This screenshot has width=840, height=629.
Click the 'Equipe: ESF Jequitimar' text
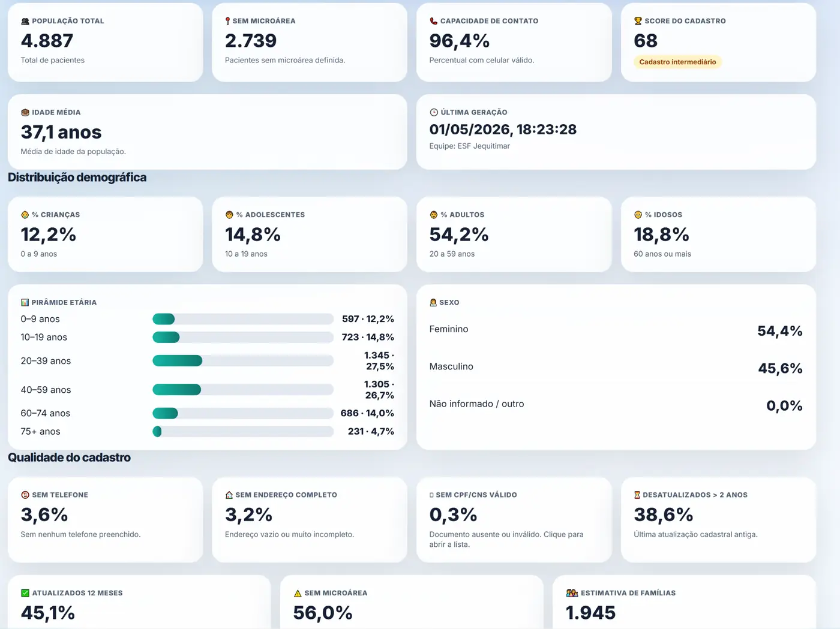coord(470,146)
